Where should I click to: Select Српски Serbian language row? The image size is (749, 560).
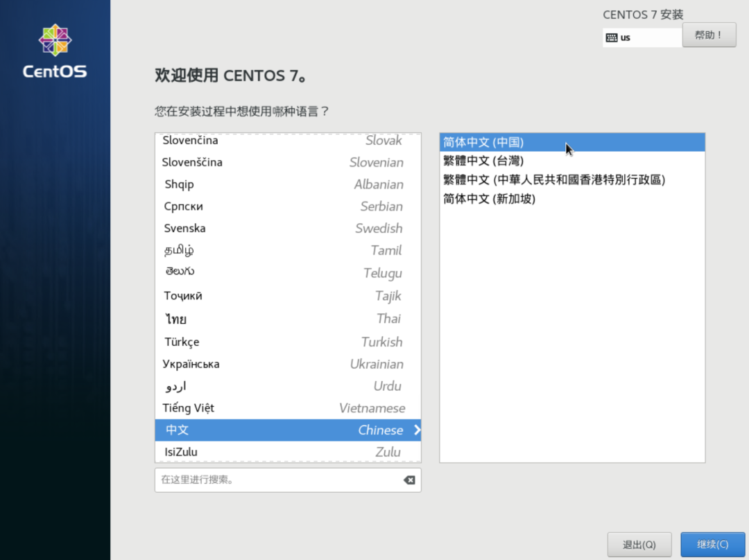[x=288, y=207]
